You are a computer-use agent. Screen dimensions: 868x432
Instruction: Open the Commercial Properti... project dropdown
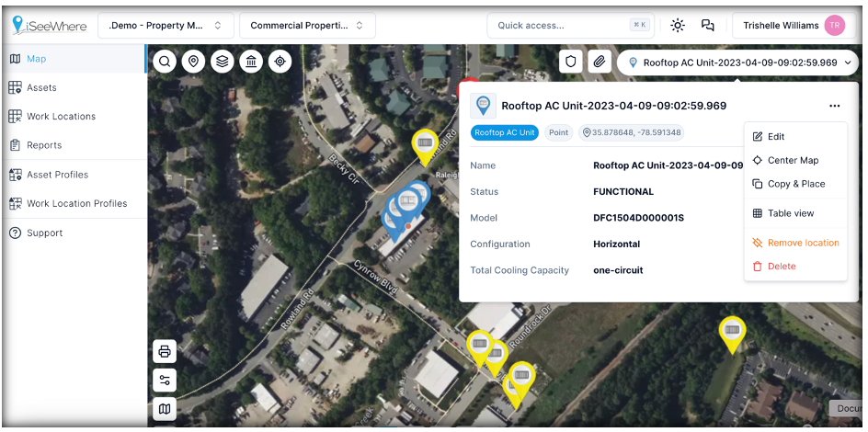(x=307, y=26)
